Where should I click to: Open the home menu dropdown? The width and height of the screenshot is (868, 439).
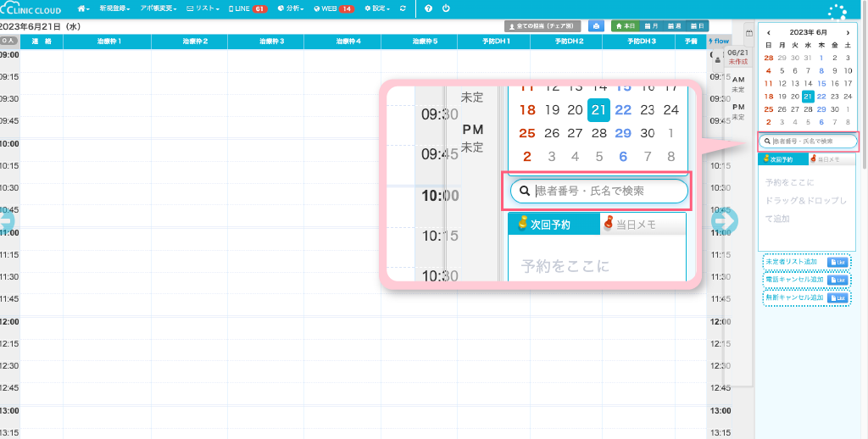click(x=83, y=8)
